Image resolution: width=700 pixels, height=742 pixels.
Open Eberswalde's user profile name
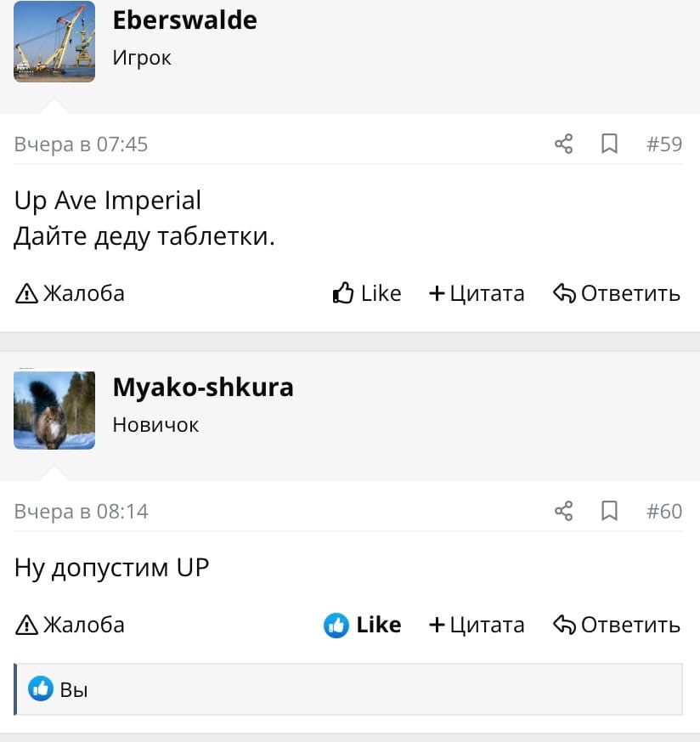[x=184, y=20]
